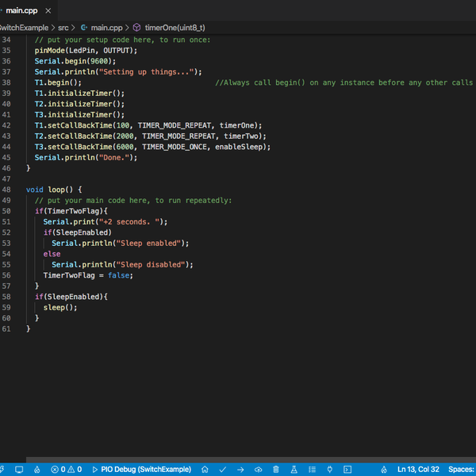Run tests with the flask icon
Screen dimensions: 476x476
tap(293, 470)
